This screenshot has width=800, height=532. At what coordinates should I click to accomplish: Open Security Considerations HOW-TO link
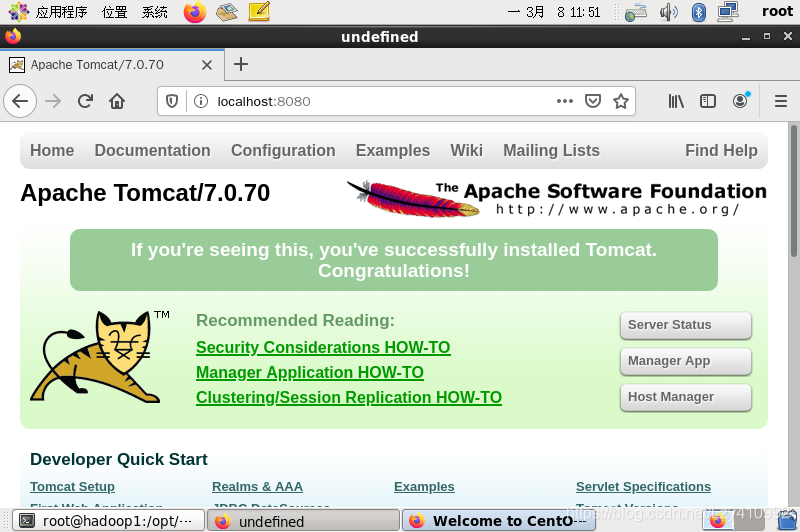tap(323, 347)
